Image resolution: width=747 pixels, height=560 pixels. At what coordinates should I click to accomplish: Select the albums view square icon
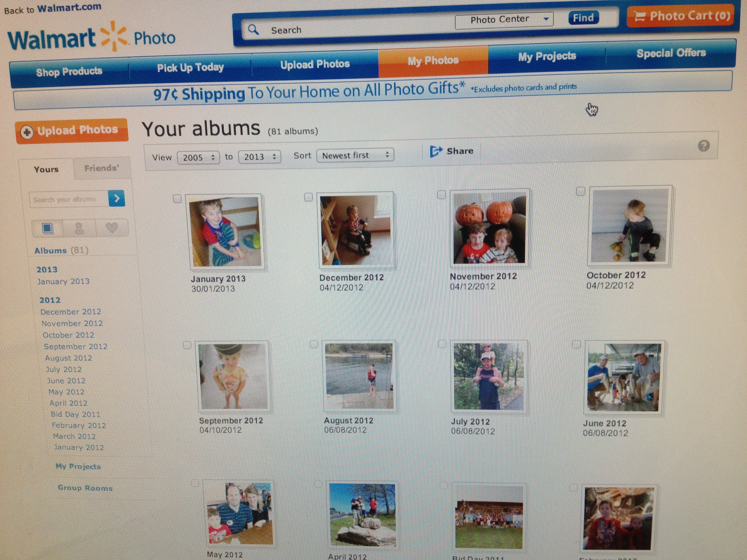(47, 228)
